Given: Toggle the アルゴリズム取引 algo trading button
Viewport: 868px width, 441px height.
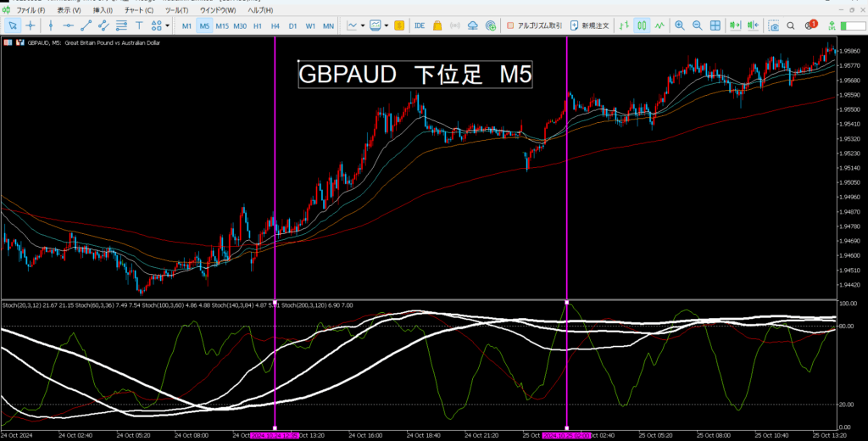Looking at the screenshot, I should 534,25.
